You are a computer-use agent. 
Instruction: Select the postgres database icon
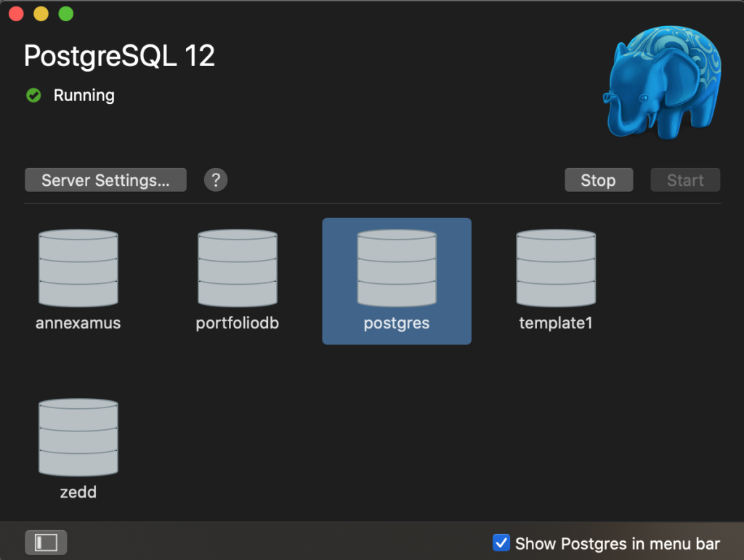pos(397,268)
